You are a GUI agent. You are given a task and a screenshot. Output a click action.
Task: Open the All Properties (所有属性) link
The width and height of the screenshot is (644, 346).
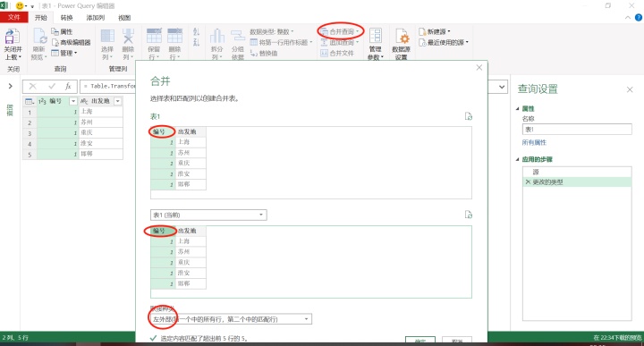click(534, 142)
